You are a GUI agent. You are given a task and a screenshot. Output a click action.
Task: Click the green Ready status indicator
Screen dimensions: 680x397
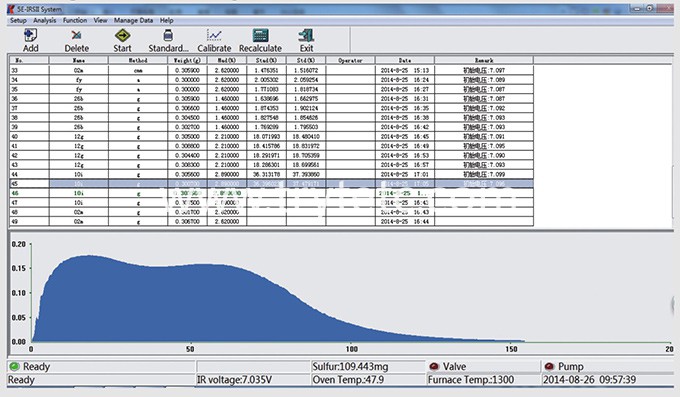click(14, 366)
